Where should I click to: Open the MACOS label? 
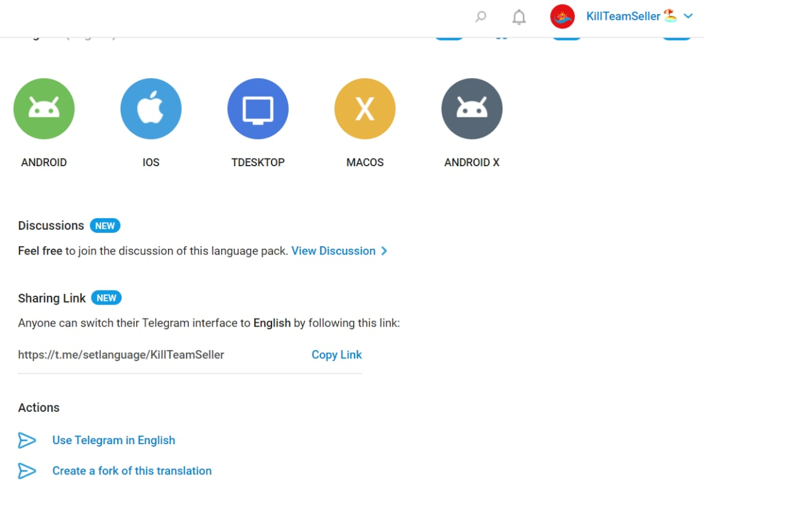click(365, 162)
